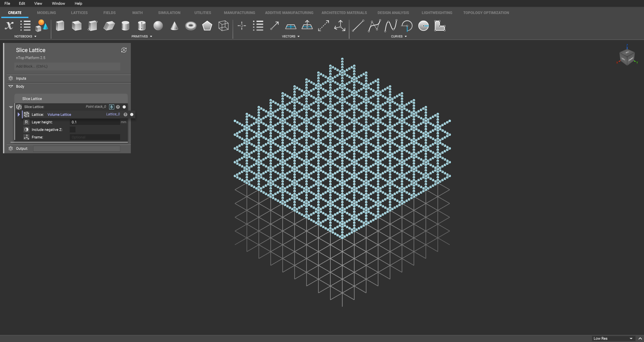Select the coordinate Frame tool in Vectors
Image resolution: width=644 pixels, height=342 pixels.
coord(340,26)
